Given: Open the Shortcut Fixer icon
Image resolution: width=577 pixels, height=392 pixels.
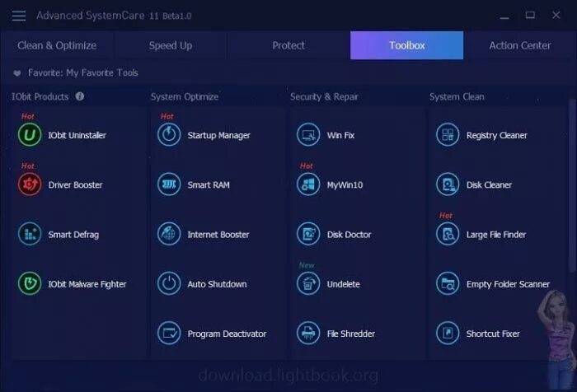Looking at the screenshot, I should click(x=448, y=334).
